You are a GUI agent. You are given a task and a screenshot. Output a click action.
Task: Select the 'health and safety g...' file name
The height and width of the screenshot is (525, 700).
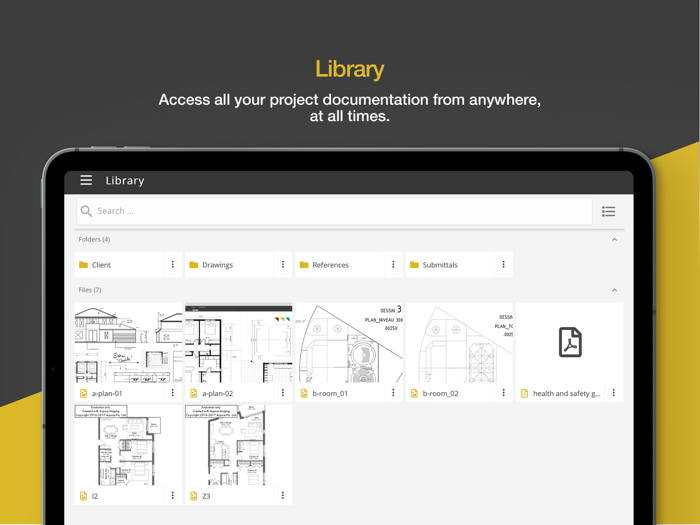pyautogui.click(x=567, y=393)
